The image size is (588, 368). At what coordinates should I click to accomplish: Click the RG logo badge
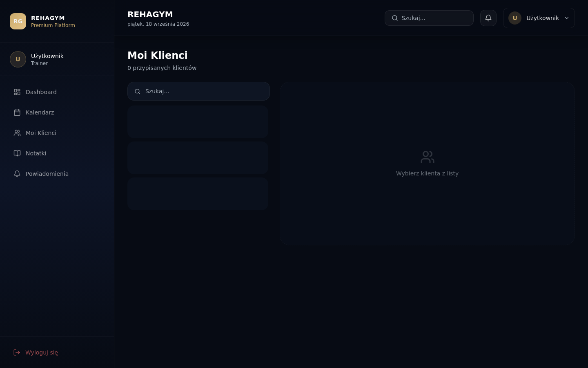(x=18, y=21)
